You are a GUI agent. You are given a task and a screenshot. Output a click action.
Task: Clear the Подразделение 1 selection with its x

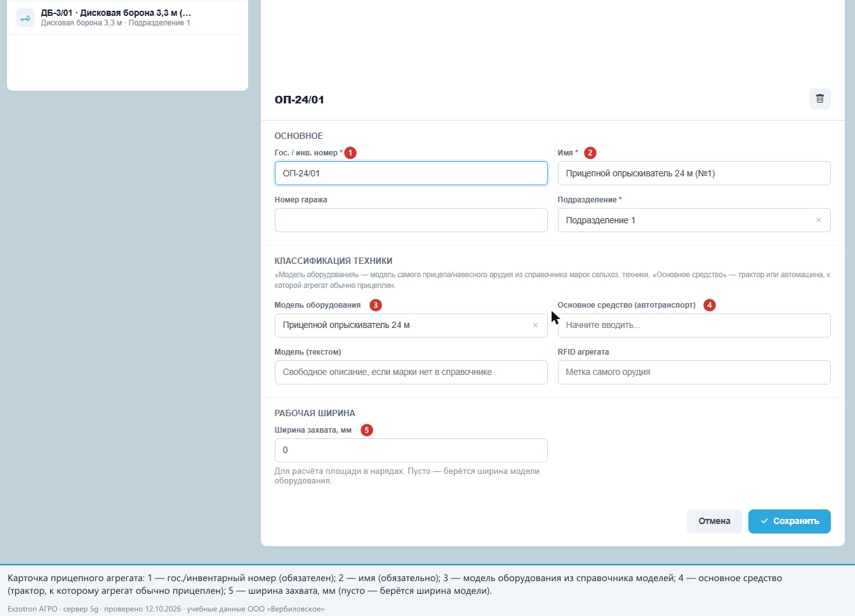[818, 220]
